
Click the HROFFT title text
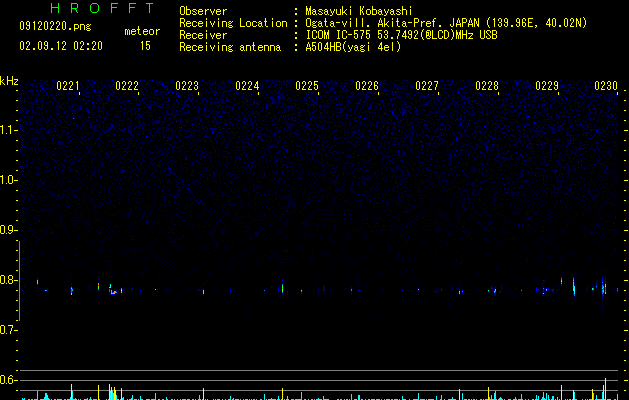tap(102, 8)
